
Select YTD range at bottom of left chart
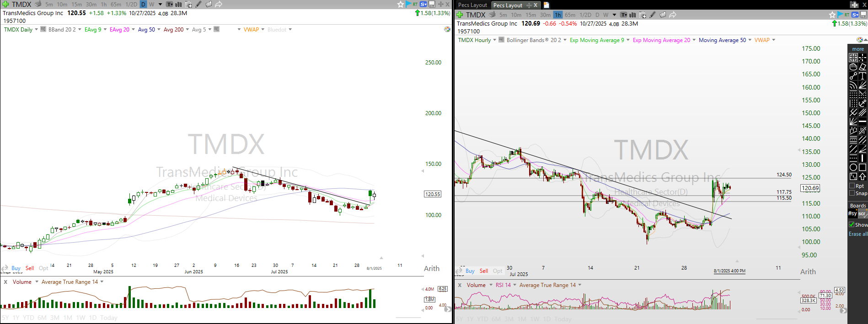point(28,318)
